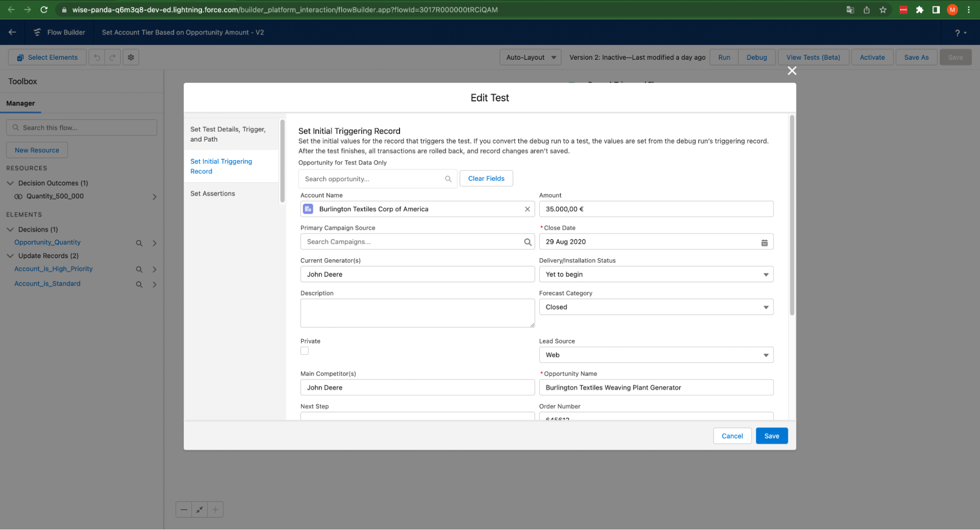Click the calendar icon in Close Date
The width and height of the screenshot is (980, 530).
764,242
